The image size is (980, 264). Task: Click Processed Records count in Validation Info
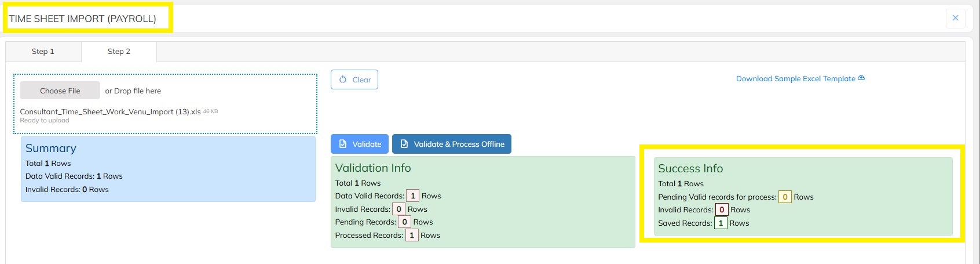tap(412, 236)
